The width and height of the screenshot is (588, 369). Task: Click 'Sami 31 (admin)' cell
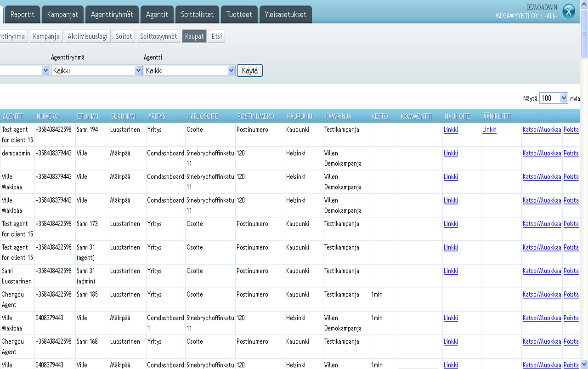pyautogui.click(x=86, y=276)
